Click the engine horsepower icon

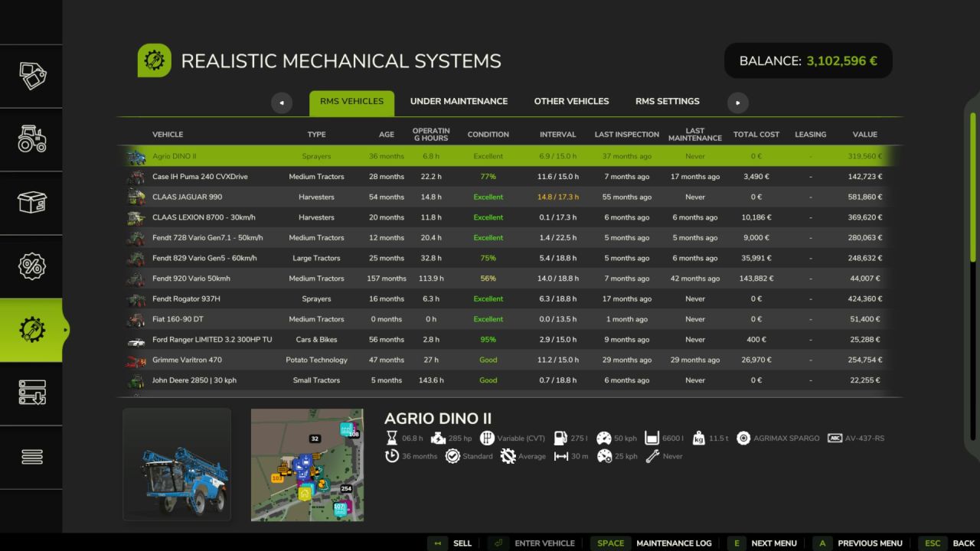click(438, 439)
